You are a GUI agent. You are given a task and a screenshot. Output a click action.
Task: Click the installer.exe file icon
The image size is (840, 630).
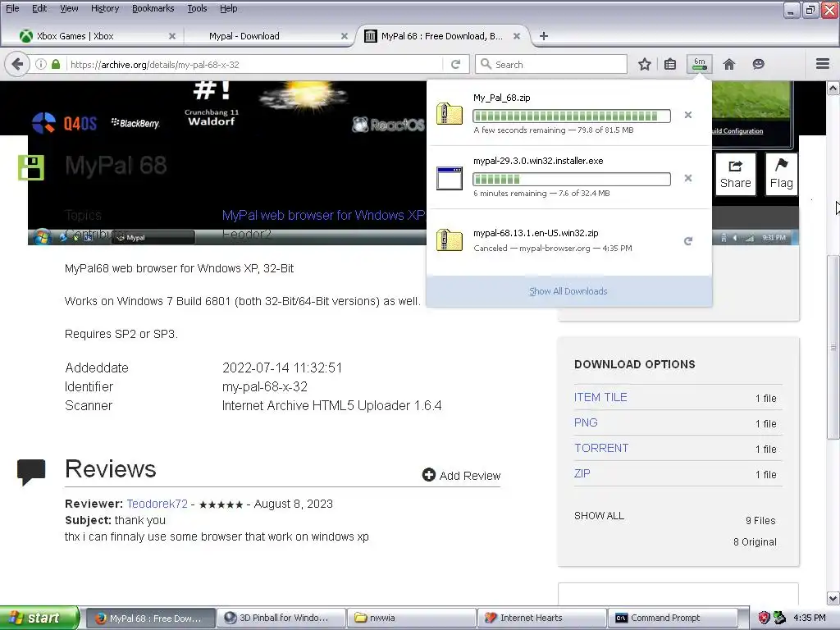tap(449, 178)
